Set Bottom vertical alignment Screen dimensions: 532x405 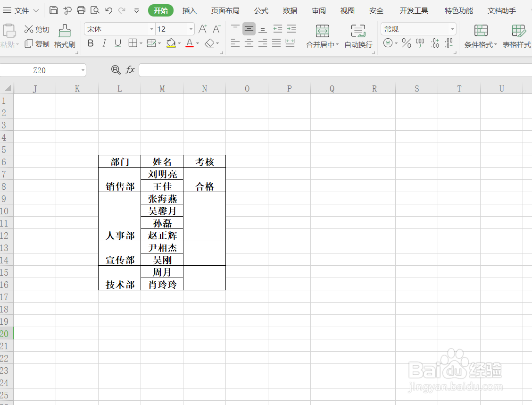(x=263, y=29)
